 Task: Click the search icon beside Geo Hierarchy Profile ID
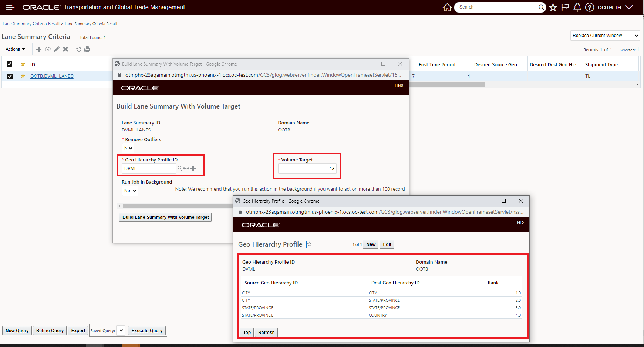click(x=180, y=169)
